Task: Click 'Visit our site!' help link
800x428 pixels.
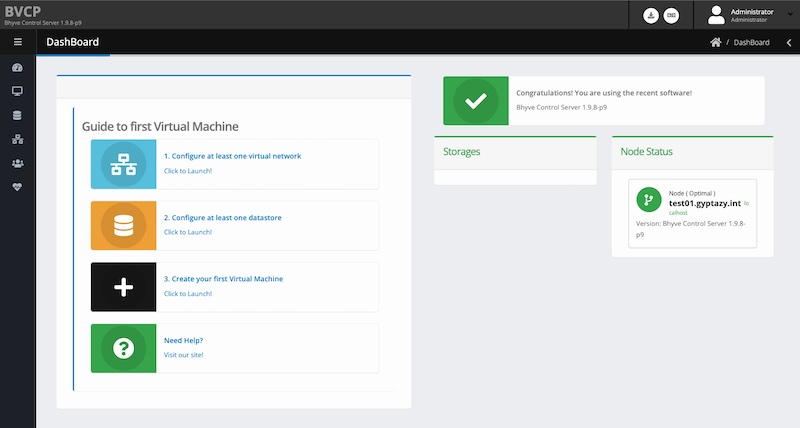Action: click(x=183, y=355)
